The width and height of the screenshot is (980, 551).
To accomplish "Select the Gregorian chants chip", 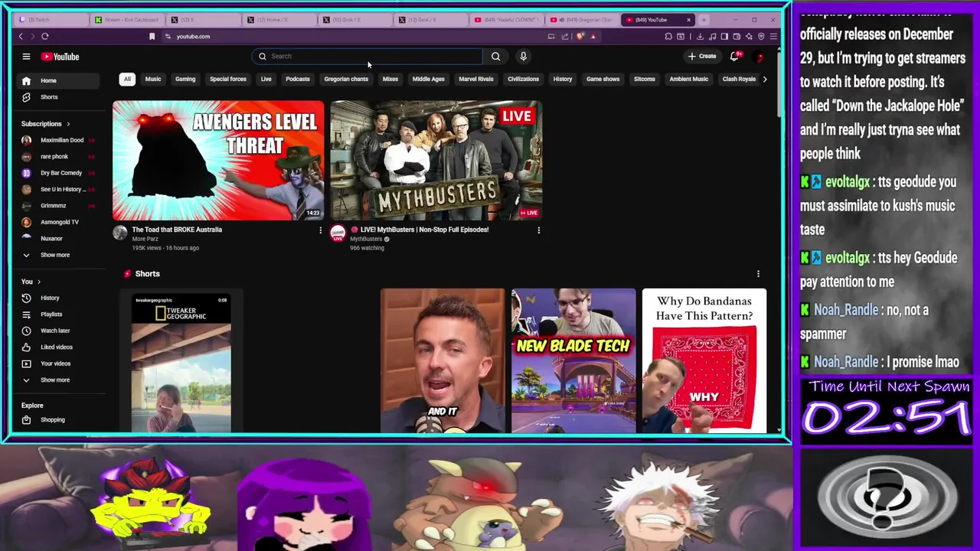I will [346, 79].
